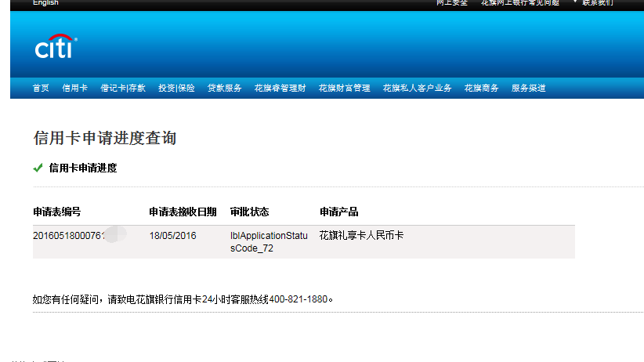Image resolution: width=644 pixels, height=362 pixels.
Task: Switch language to English
Action: pyautogui.click(x=45, y=3)
